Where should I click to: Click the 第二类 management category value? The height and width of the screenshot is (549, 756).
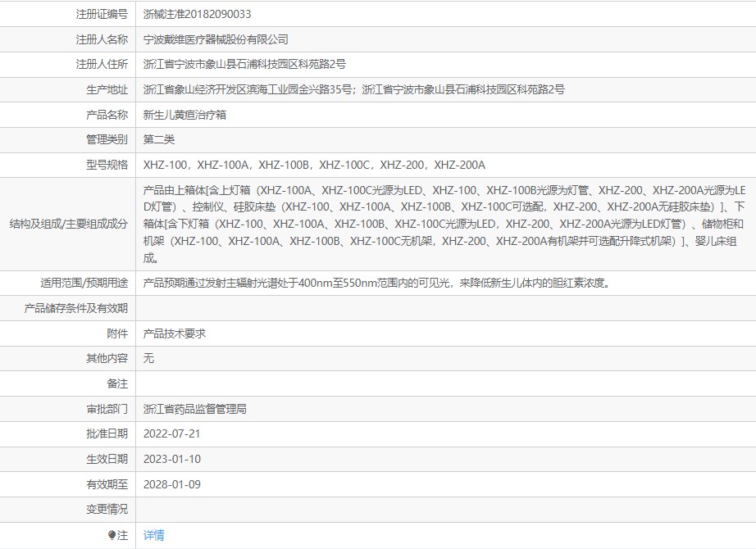pos(158,140)
